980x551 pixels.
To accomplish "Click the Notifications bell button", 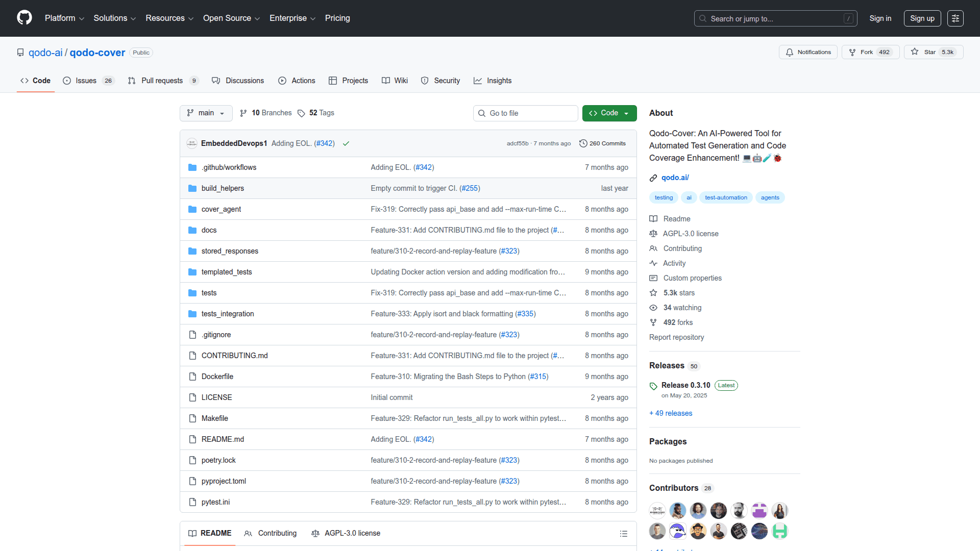I will pyautogui.click(x=808, y=52).
